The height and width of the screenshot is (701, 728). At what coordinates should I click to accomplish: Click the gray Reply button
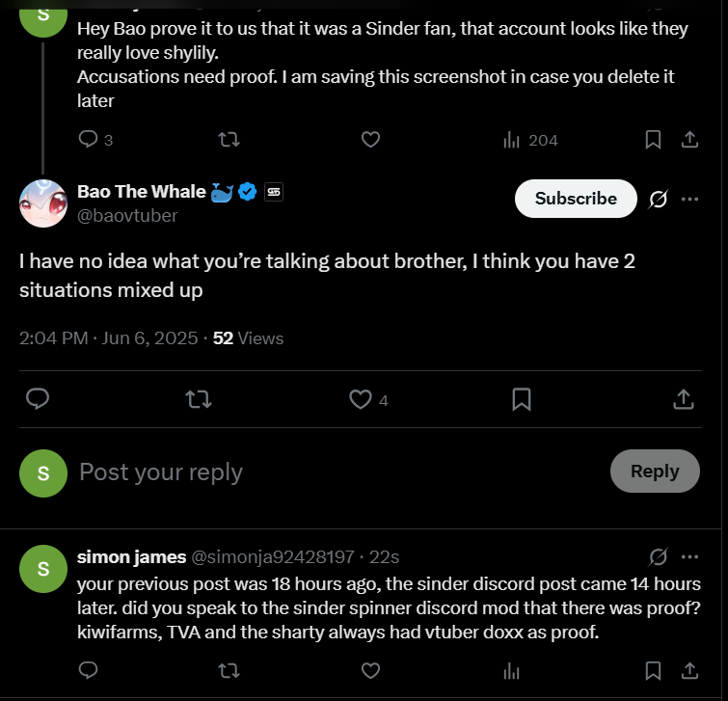tap(655, 472)
